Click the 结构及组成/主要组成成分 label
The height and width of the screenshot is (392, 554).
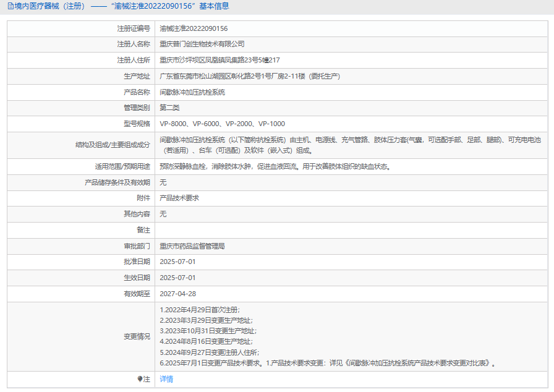tap(113, 145)
